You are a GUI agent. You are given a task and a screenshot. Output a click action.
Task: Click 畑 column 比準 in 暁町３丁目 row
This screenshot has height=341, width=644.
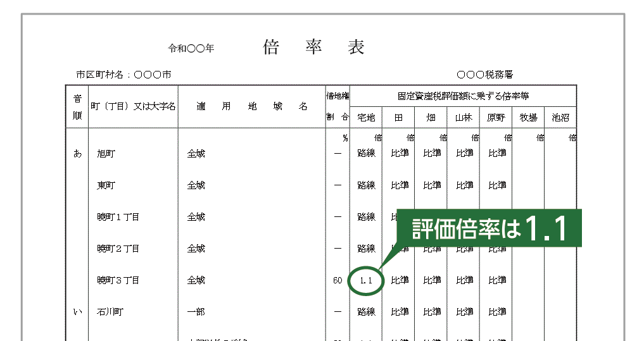(x=432, y=280)
